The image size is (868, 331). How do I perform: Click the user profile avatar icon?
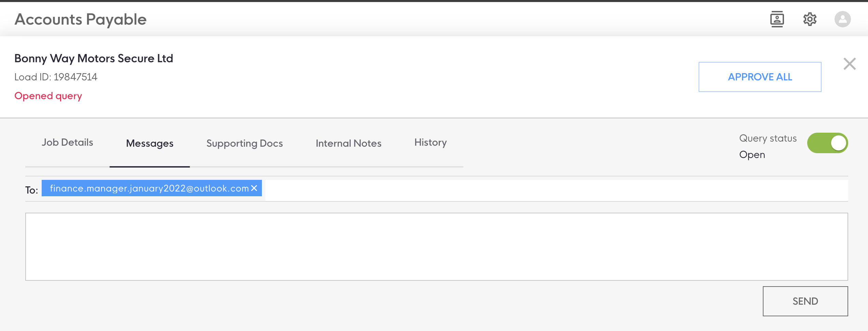click(x=842, y=19)
